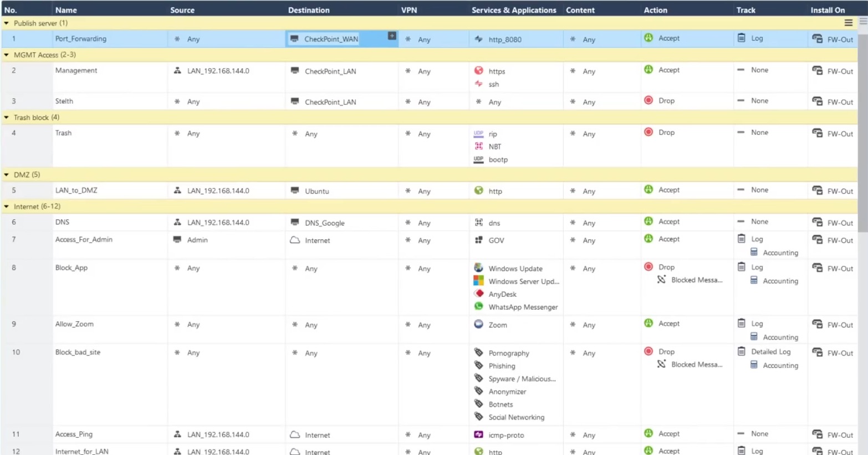This screenshot has width=868, height=455.
Task: Click the Install On column header
Action: (x=828, y=10)
